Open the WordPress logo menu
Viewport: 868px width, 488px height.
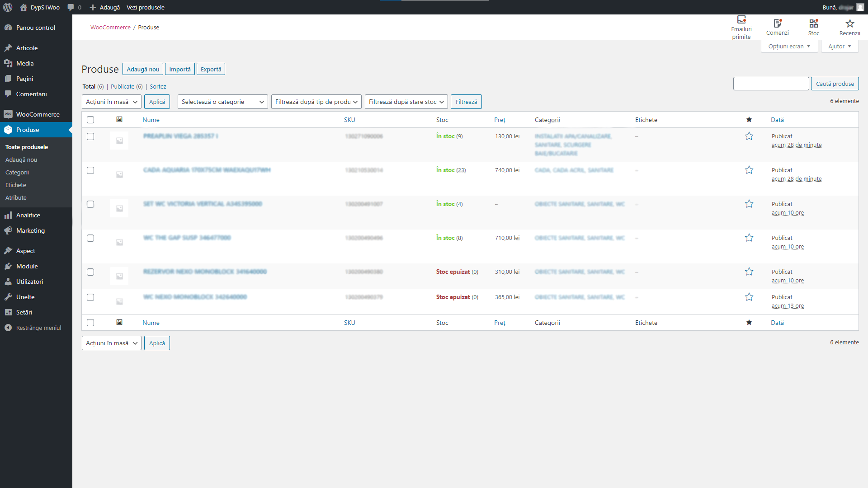pyautogui.click(x=8, y=7)
